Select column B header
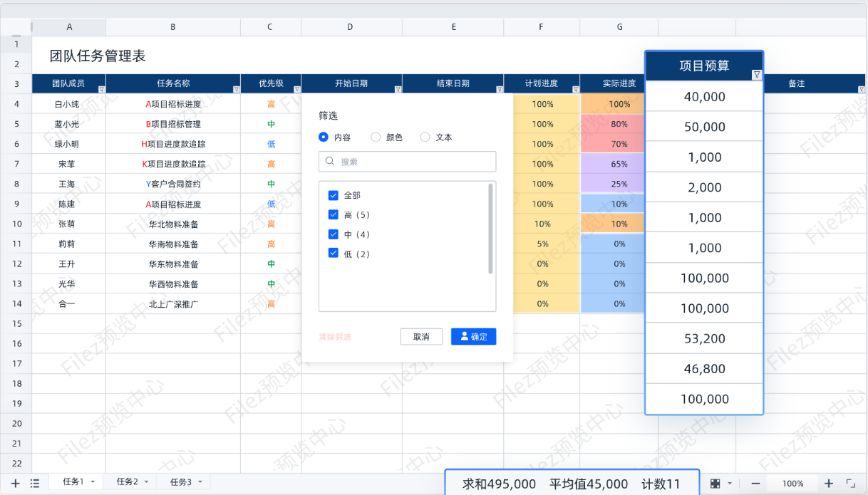The width and height of the screenshot is (868, 495). [173, 27]
